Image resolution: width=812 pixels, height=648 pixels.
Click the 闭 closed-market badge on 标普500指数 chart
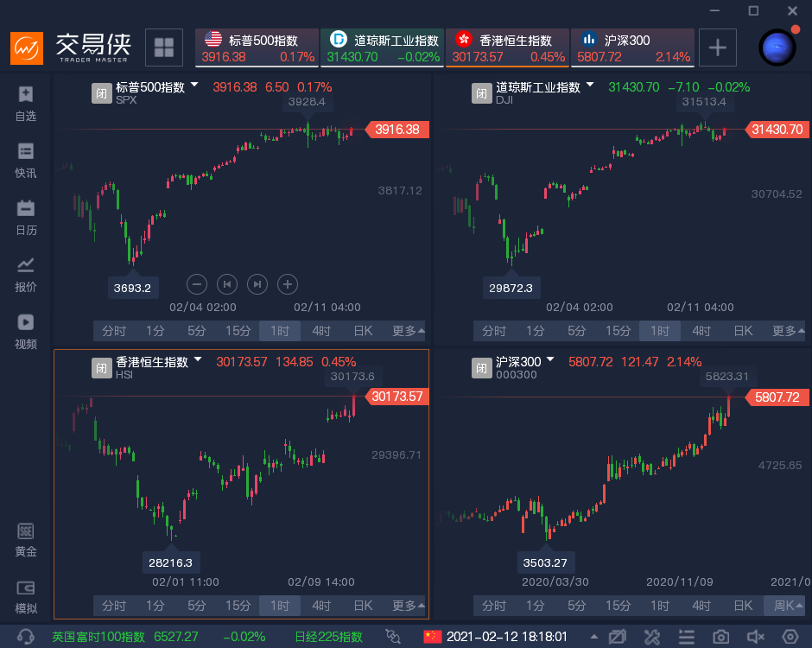point(102,93)
